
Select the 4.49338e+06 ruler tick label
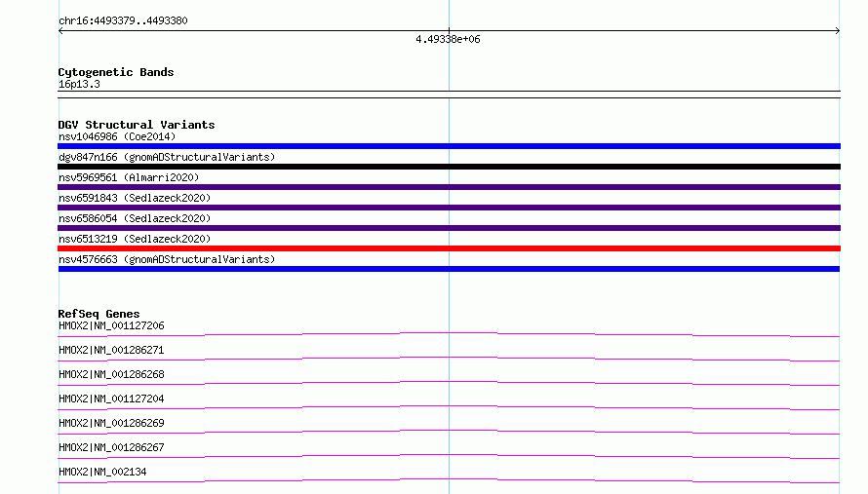click(448, 39)
